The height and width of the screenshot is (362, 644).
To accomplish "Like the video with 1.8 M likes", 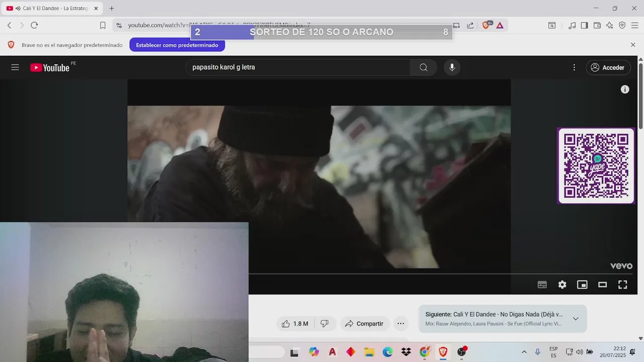I will 295,324.
